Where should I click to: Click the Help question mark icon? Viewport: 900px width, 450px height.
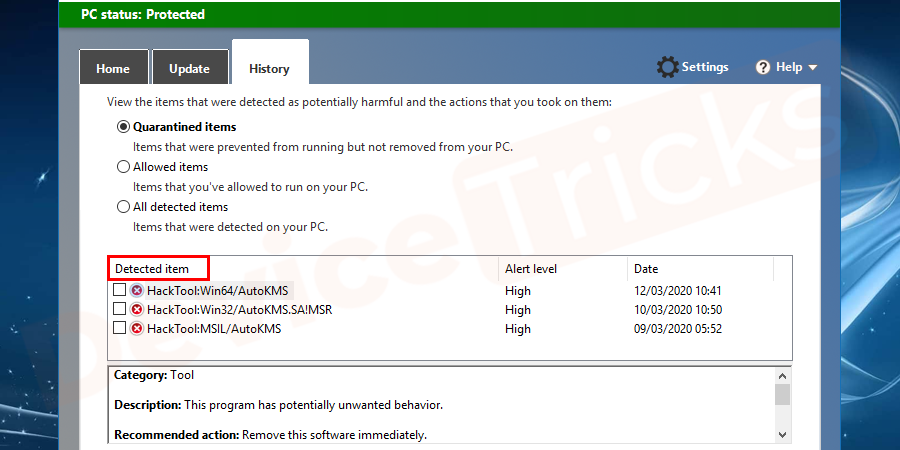click(763, 68)
